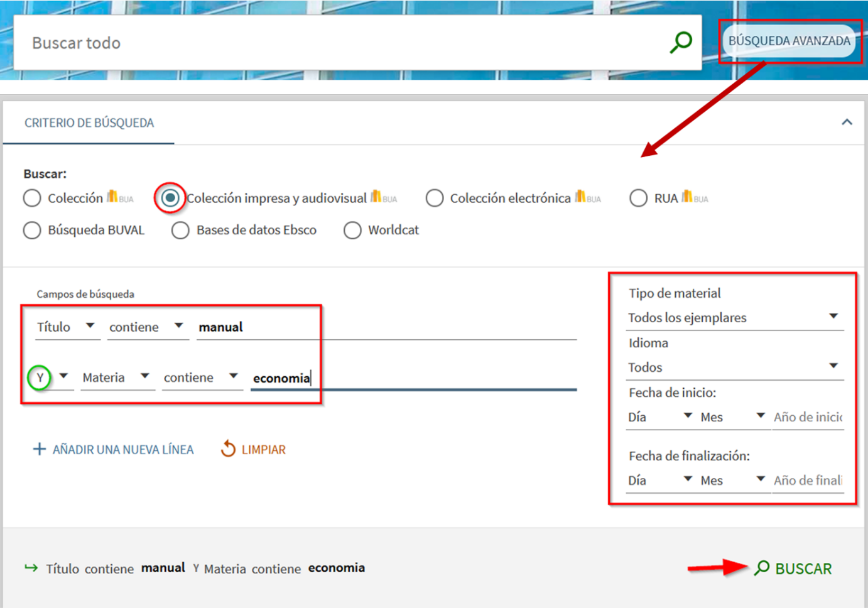Select the RUA radio option
The height and width of the screenshot is (608, 868).
[638, 198]
